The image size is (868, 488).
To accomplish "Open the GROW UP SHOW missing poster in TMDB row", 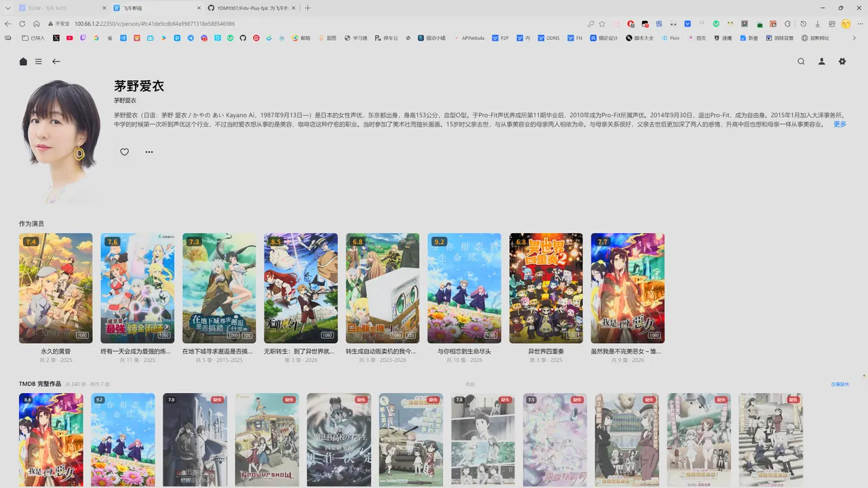I will tap(267, 440).
